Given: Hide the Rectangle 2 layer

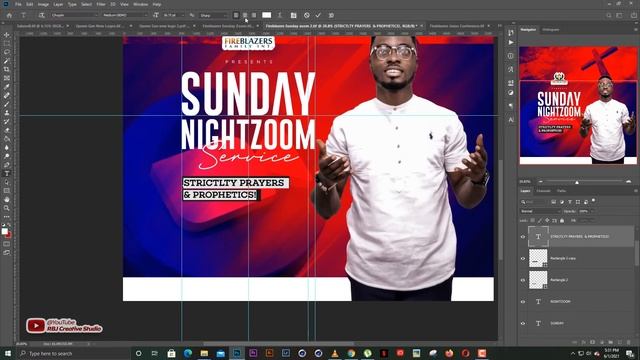Looking at the screenshot, I should pos(523,280).
